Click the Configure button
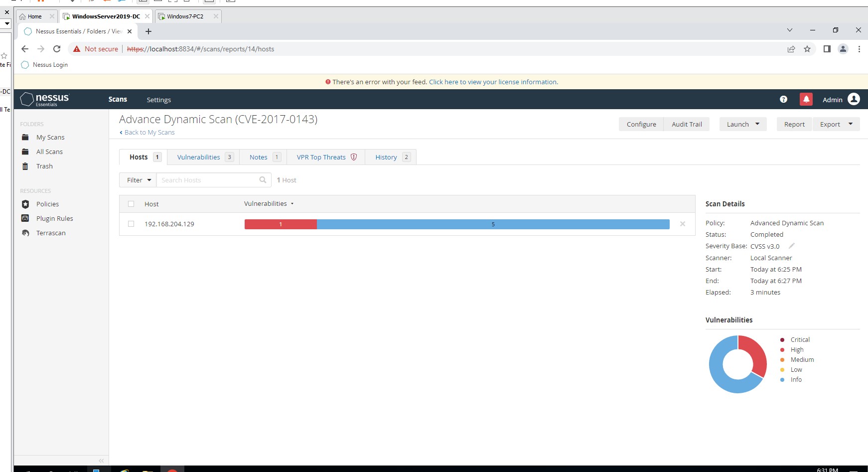The height and width of the screenshot is (472, 868). pos(641,124)
